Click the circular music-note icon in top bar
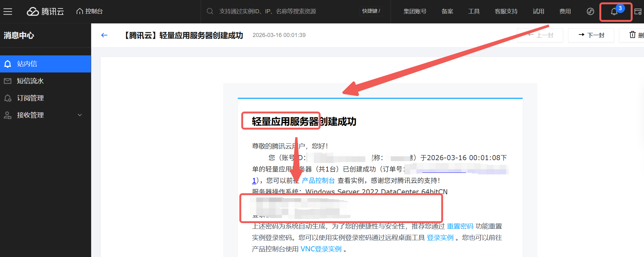Screen dimensions: 644x257 (590, 11)
